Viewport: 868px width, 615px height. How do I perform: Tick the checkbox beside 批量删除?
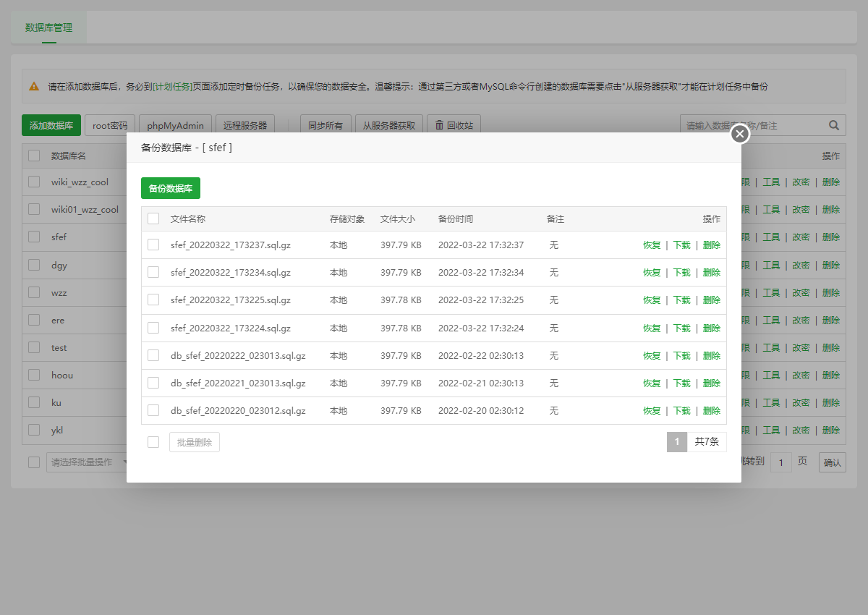[153, 442]
